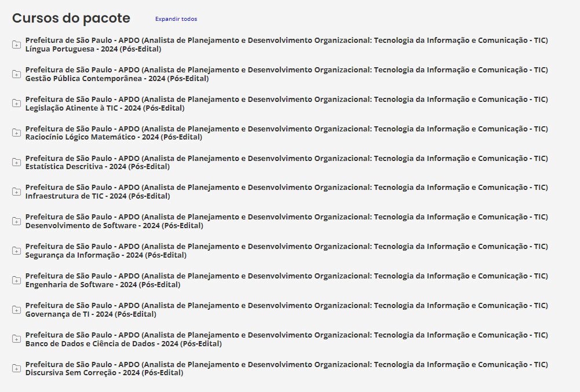This screenshot has height=392, width=580.
Task: Open Raciocínio Lógico Matemático - 2024 course text
Action: [114, 138]
